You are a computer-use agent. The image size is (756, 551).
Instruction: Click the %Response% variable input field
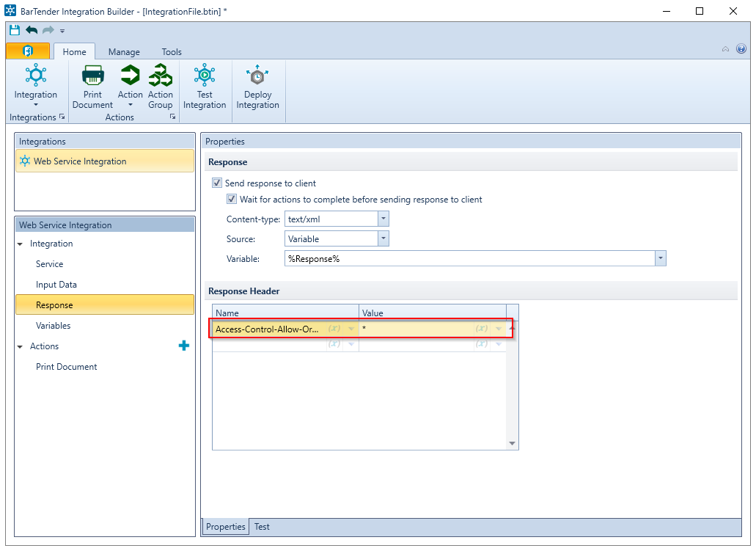coord(469,258)
